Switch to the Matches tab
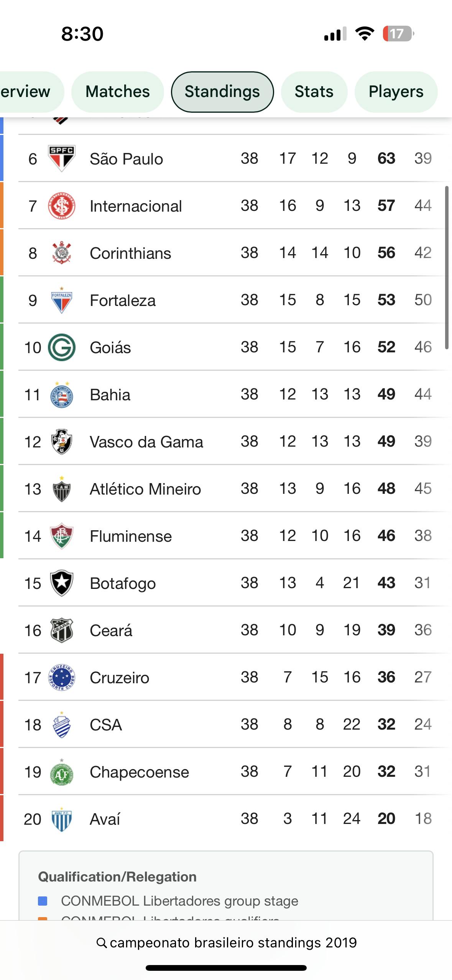Screen dimensions: 452x980 coord(117,92)
